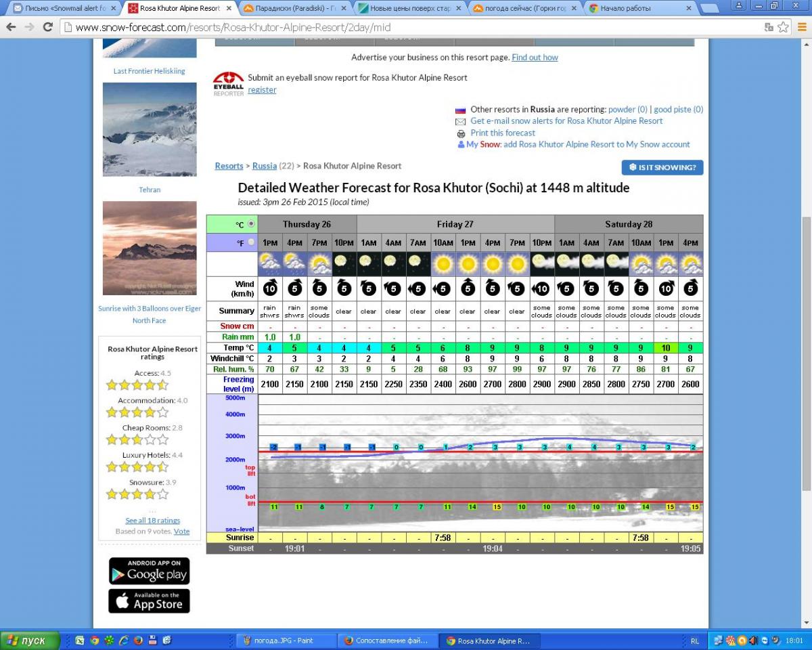
Task: Open the Tehran mountain photo thumbnail
Action: coord(150,129)
